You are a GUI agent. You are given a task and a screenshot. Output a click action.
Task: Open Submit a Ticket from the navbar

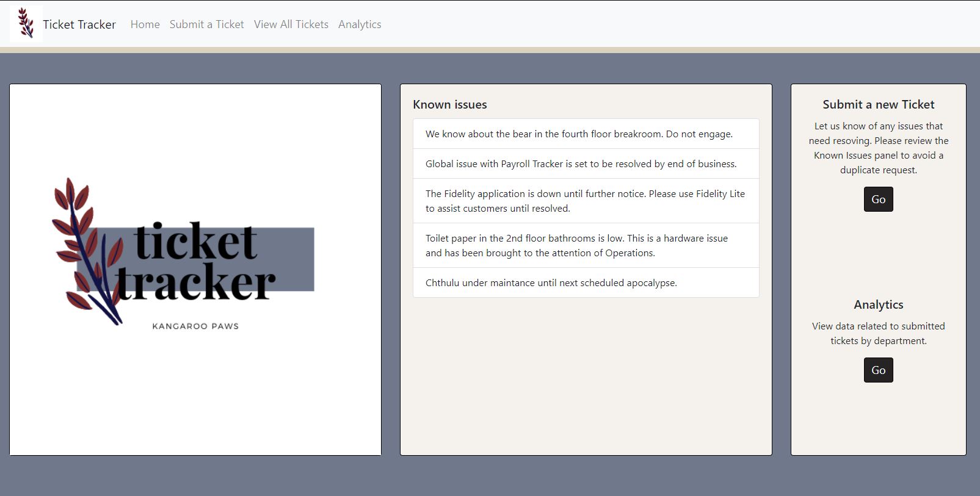click(206, 24)
